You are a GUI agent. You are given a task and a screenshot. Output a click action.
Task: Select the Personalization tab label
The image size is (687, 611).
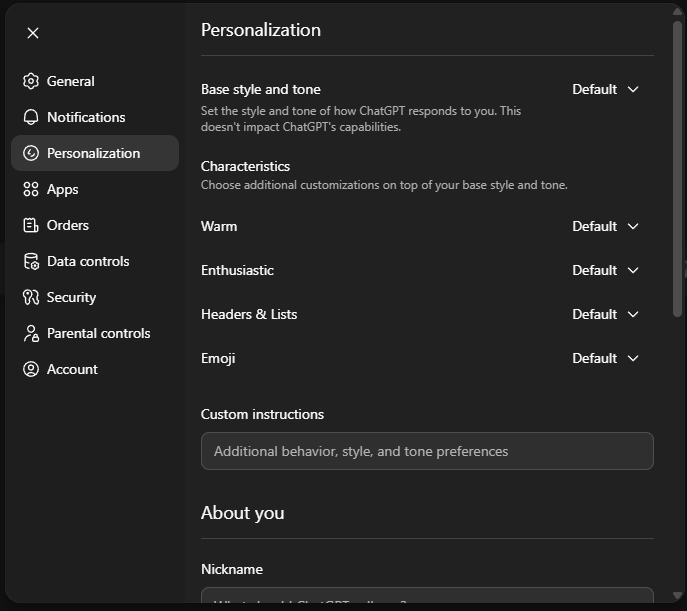[x=93, y=153]
